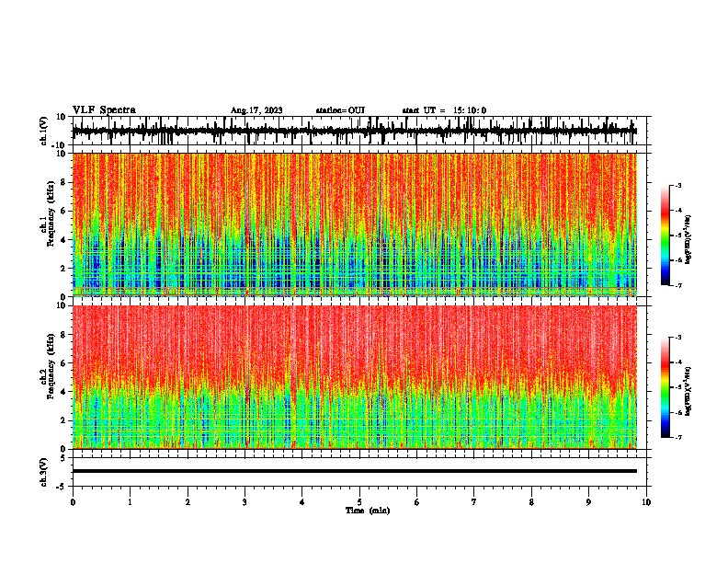Click the "2" tick on the Time axis
The width and height of the screenshot is (728, 563).
click(x=188, y=502)
